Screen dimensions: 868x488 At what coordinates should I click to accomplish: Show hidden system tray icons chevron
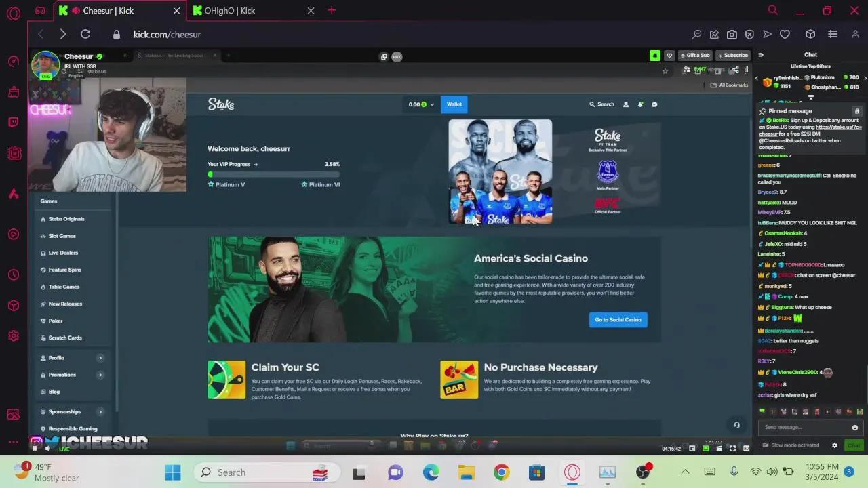pos(685,472)
